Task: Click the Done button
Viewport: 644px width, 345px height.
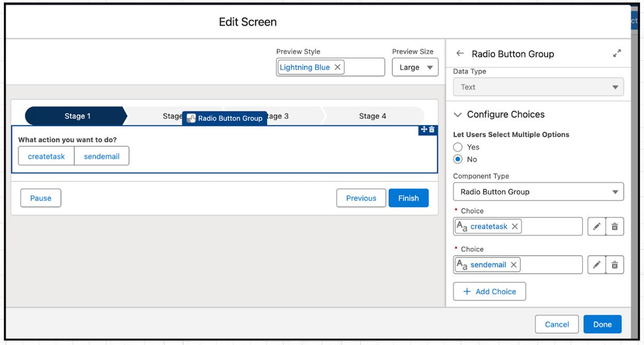Action: click(x=603, y=324)
